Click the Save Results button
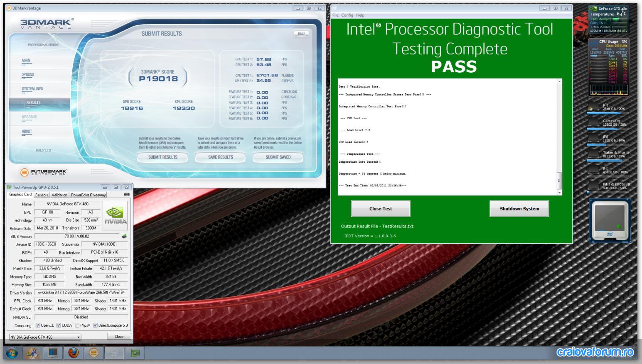 pos(220,157)
